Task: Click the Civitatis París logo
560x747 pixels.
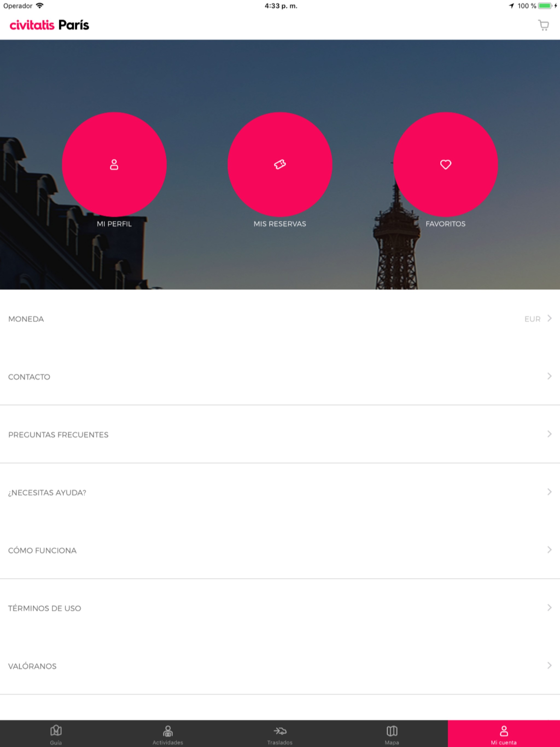Action: coord(49,25)
